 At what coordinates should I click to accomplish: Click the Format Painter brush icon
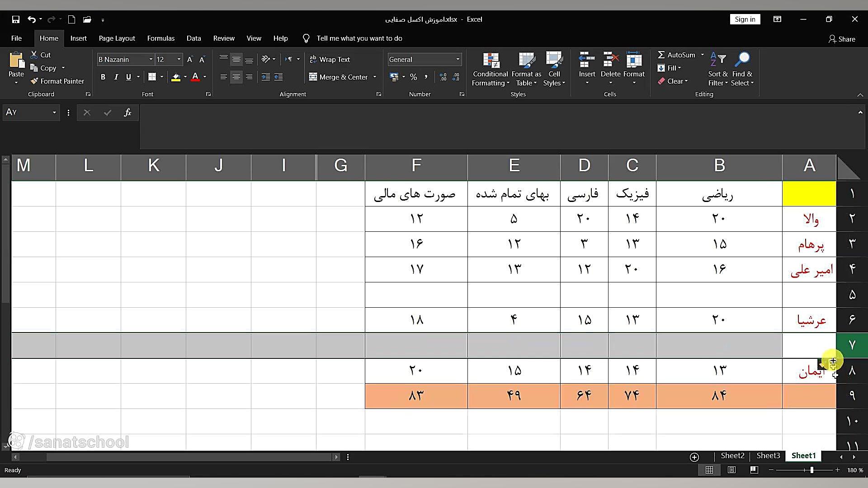pos(34,81)
